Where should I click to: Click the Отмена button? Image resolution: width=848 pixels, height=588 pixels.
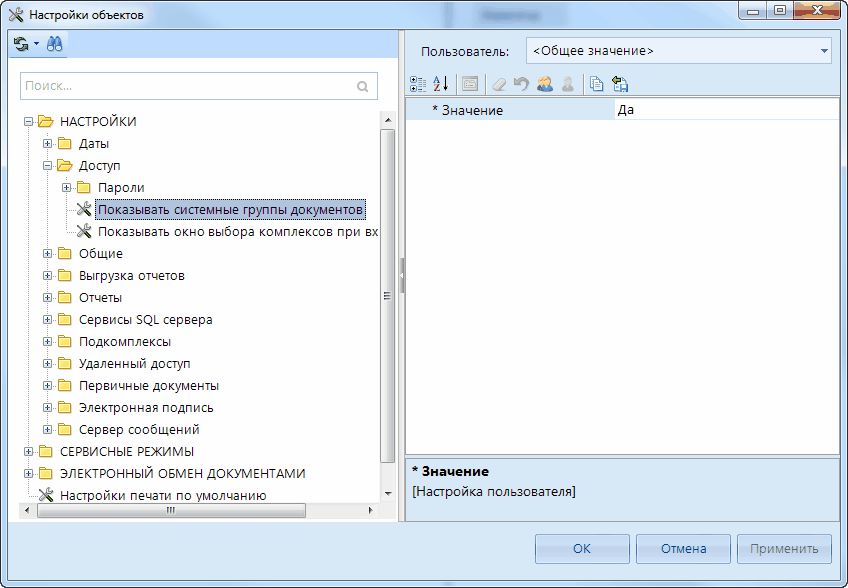pos(683,548)
